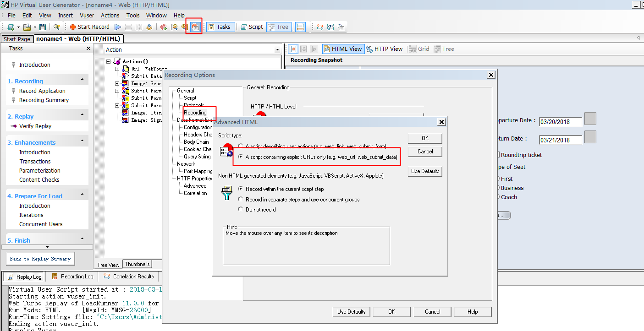The width and height of the screenshot is (644, 331).
Task: Open Verify Replay task link
Action: 35,126
